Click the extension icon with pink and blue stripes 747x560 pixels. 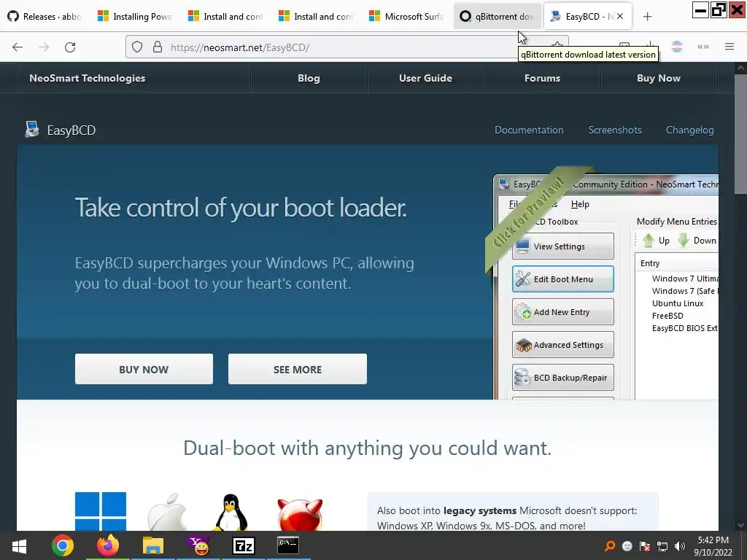pos(676,47)
